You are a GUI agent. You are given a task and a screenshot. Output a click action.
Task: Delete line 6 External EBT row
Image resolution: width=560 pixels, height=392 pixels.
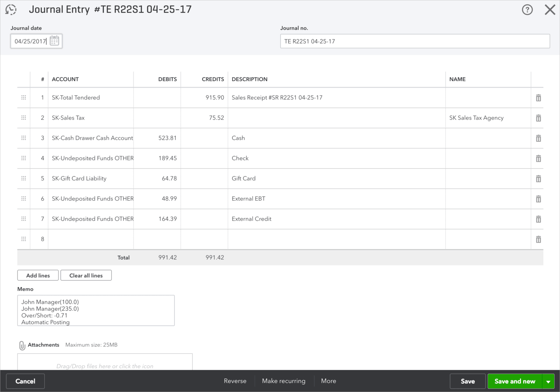point(538,199)
